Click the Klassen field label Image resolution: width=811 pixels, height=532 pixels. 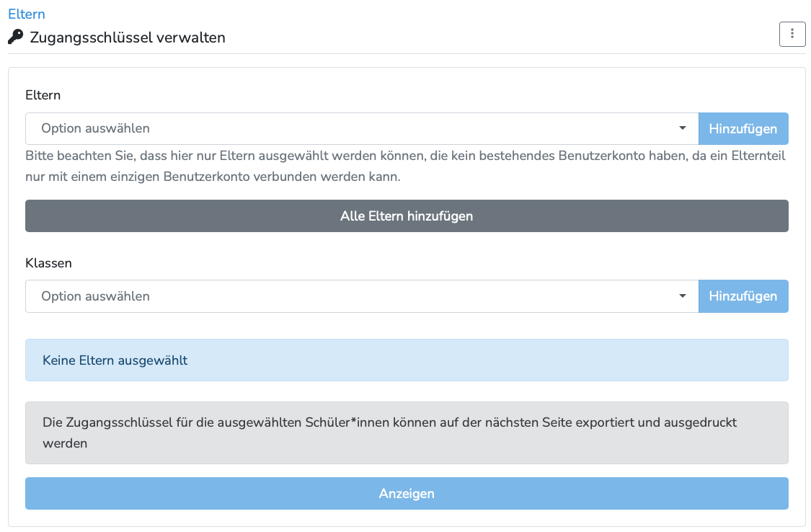[x=48, y=263]
